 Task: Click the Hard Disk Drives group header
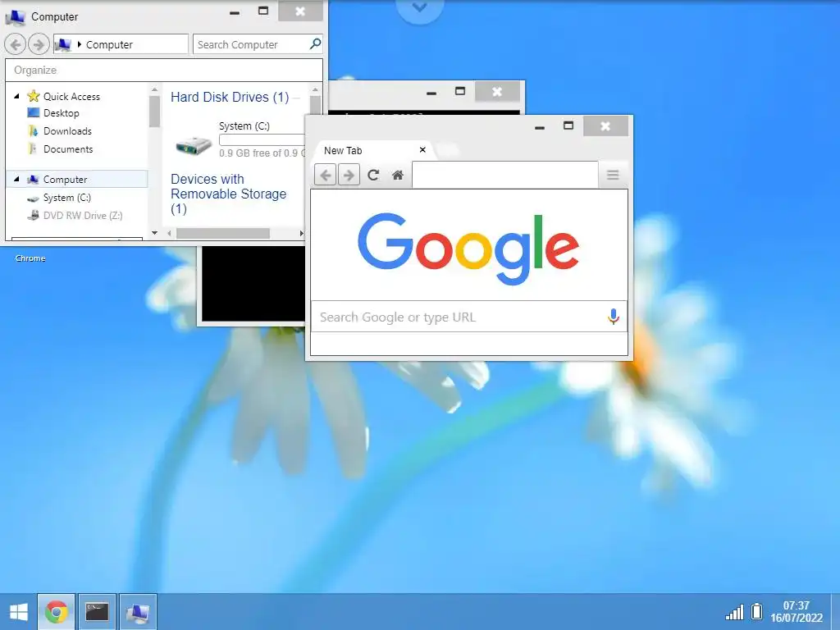[230, 97]
